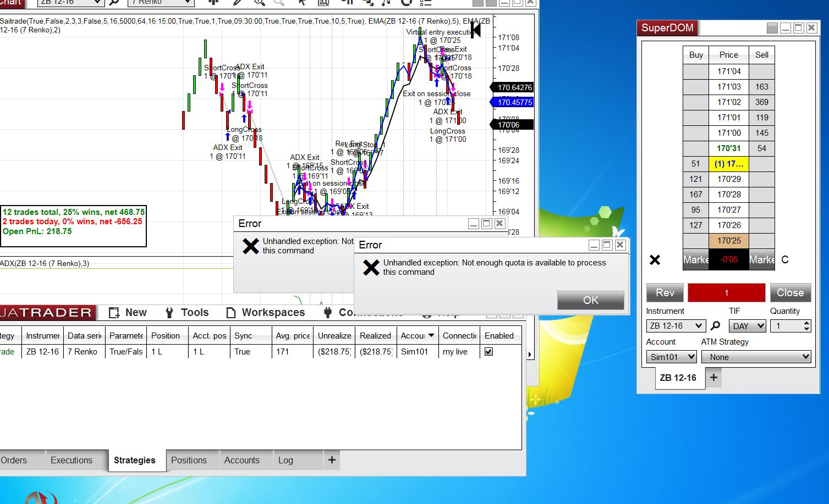Viewport: 829px width, 504px height.
Task: Click the black X cancel-orders icon in SuperDOM
Action: (x=655, y=259)
